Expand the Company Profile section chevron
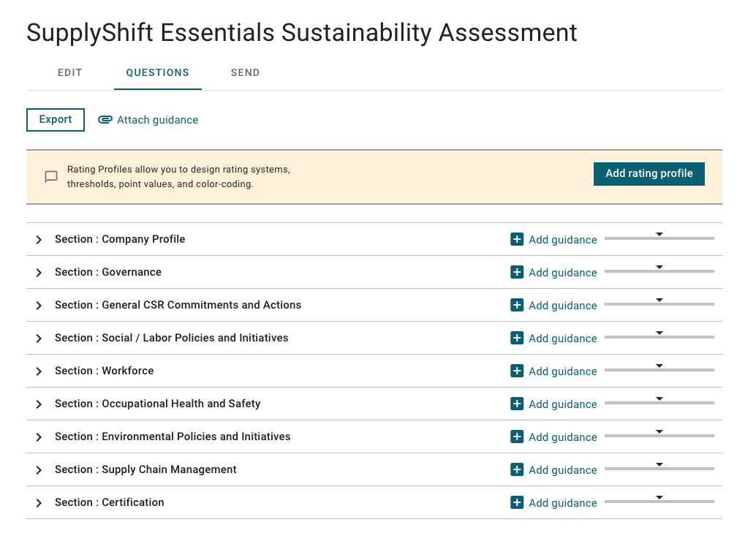Image resolution: width=756 pixels, height=544 pixels. (x=39, y=240)
